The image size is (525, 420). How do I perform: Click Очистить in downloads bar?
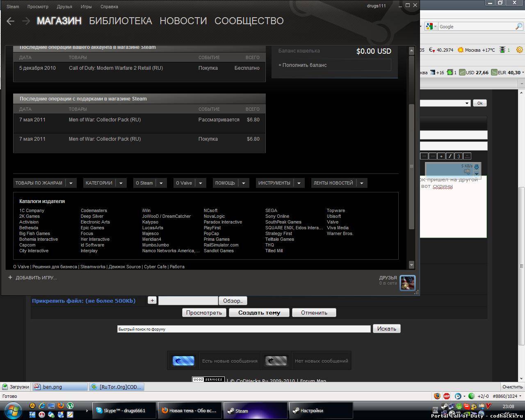pyautogui.click(x=513, y=387)
